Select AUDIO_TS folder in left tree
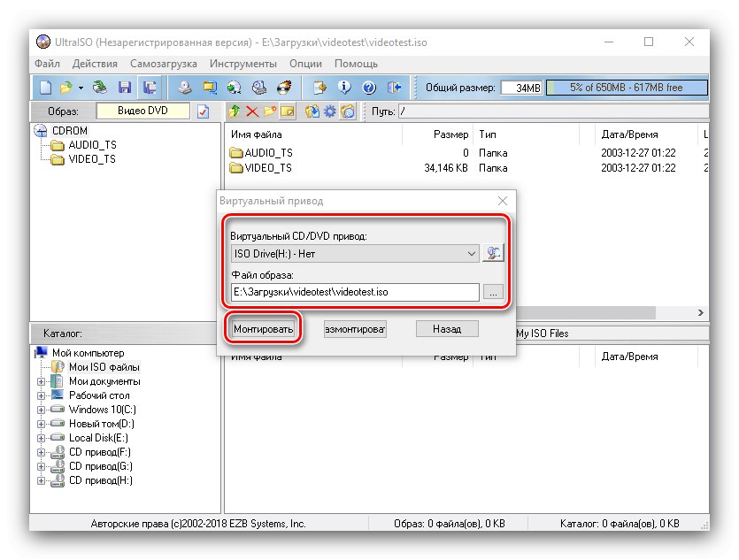Image resolution: width=739 pixels, height=560 pixels. [x=92, y=144]
